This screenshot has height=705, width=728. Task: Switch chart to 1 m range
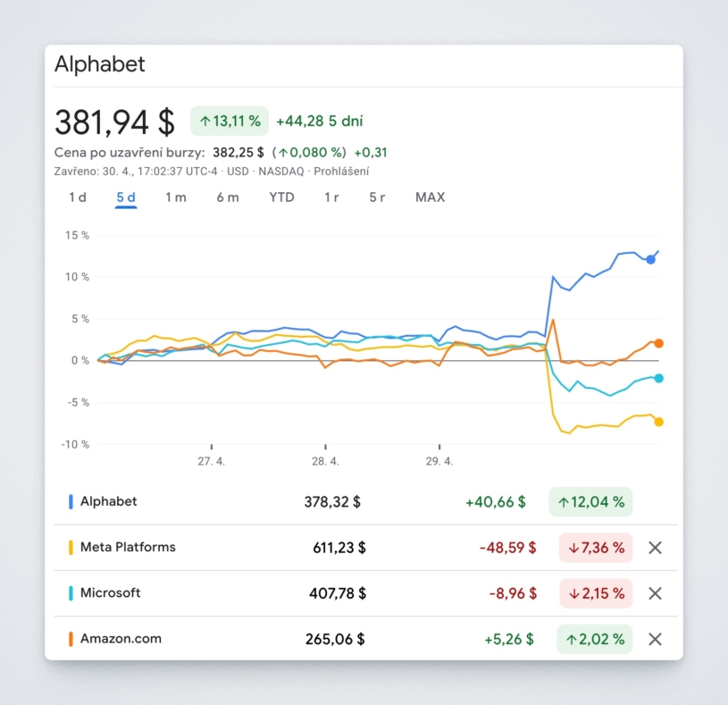pyautogui.click(x=176, y=197)
